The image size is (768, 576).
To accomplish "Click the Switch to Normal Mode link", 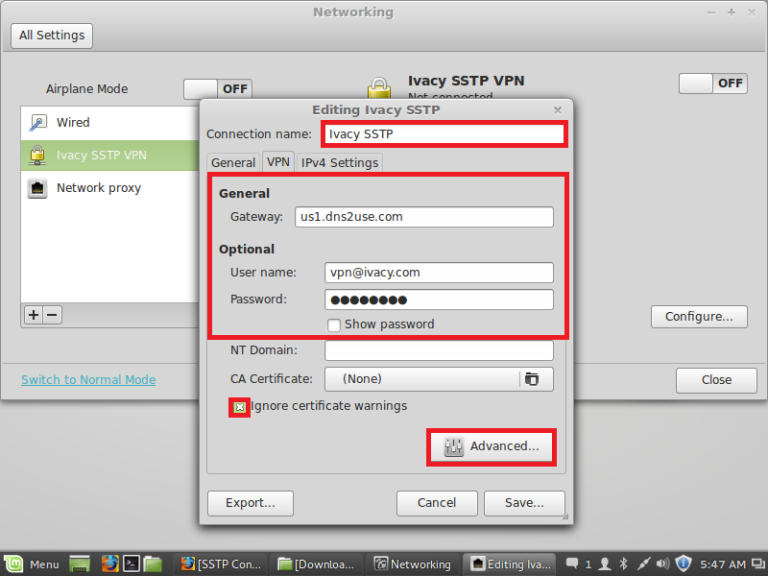I will (x=89, y=380).
